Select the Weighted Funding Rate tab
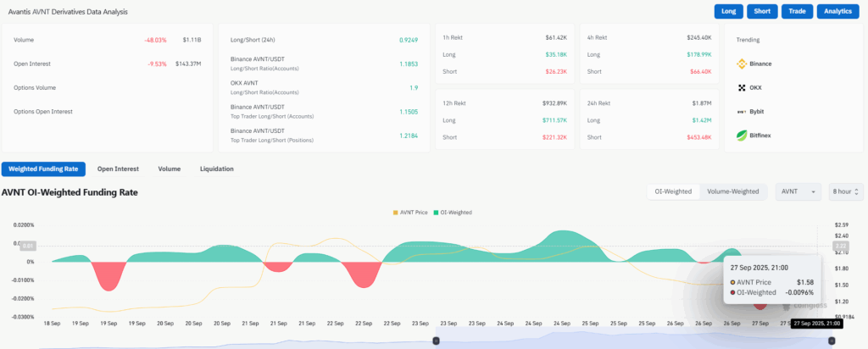This screenshot has height=349, width=868. pos(43,169)
